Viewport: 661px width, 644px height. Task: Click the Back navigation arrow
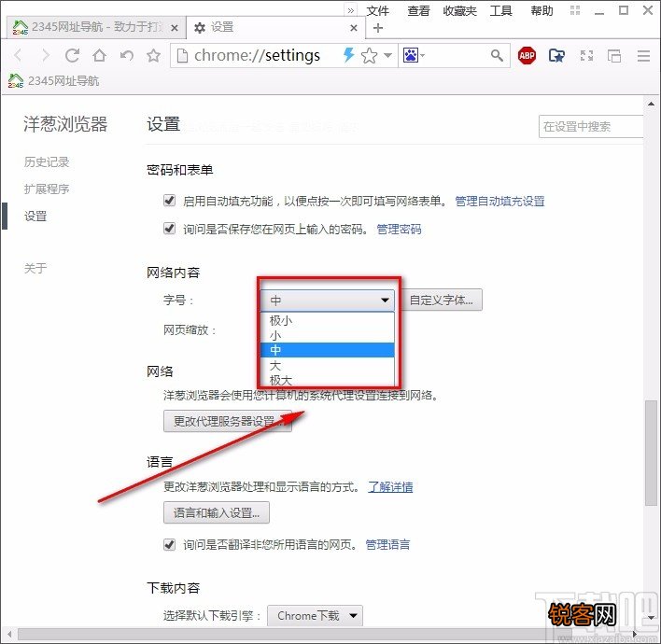point(18,55)
